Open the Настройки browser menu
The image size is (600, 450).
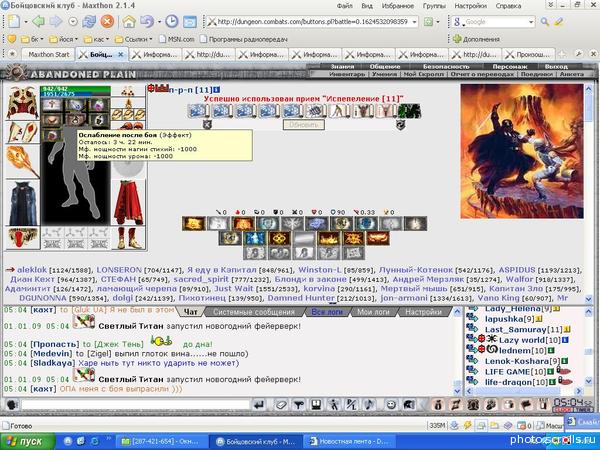(x=470, y=6)
